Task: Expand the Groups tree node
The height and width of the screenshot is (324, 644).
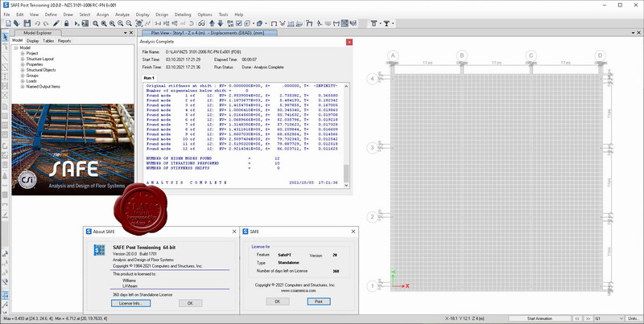Action: pyautogui.click(x=23, y=76)
